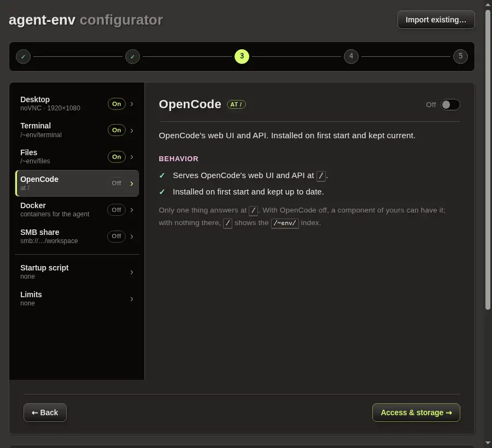Open the Terminal settings item

(77, 130)
